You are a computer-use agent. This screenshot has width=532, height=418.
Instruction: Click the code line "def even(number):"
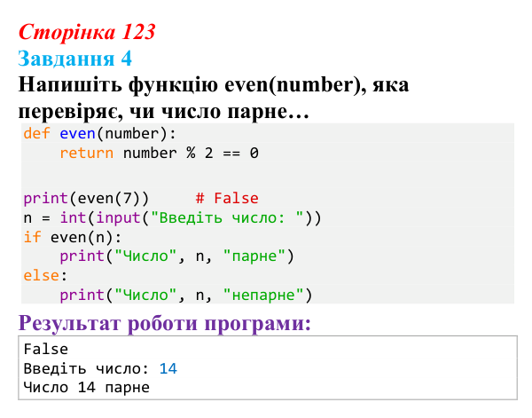(100, 134)
